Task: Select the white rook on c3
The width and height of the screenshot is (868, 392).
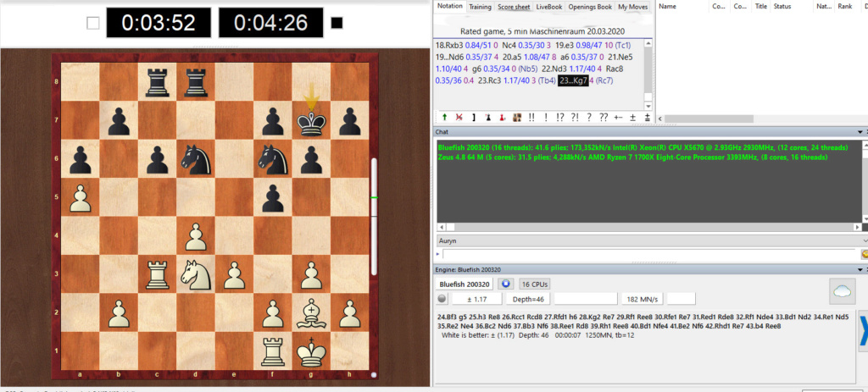Action: point(157,273)
